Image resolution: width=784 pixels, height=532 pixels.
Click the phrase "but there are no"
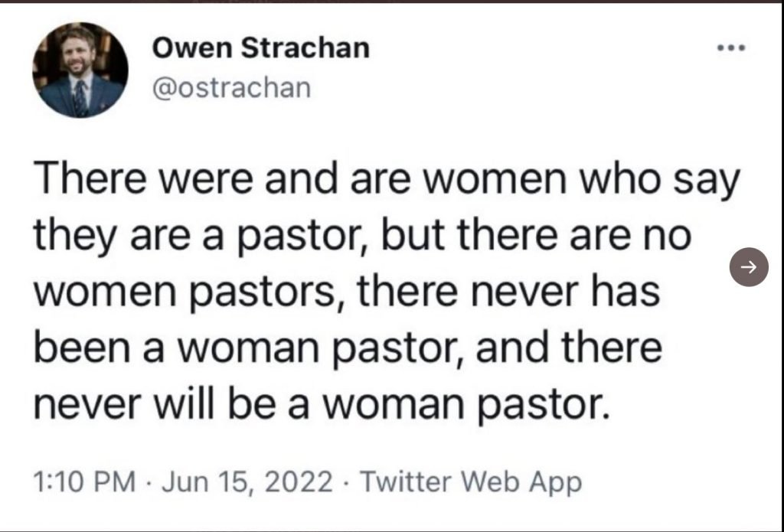click(x=537, y=236)
